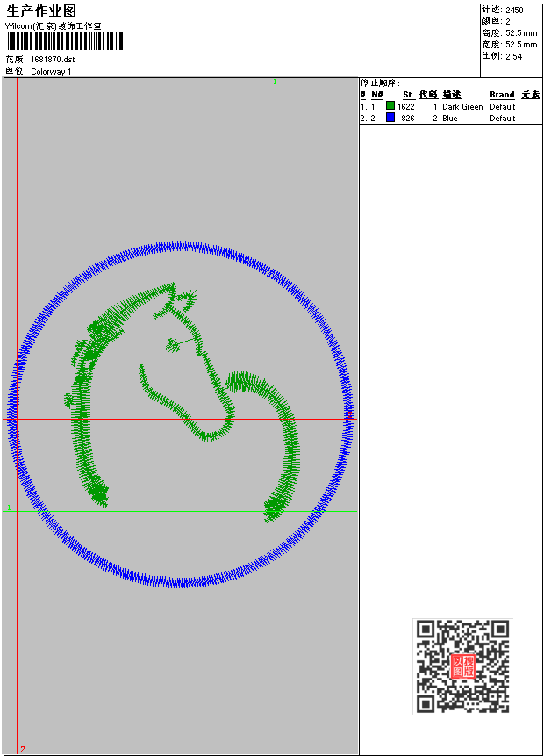Click the 'Blue' description text

[x=449, y=119]
